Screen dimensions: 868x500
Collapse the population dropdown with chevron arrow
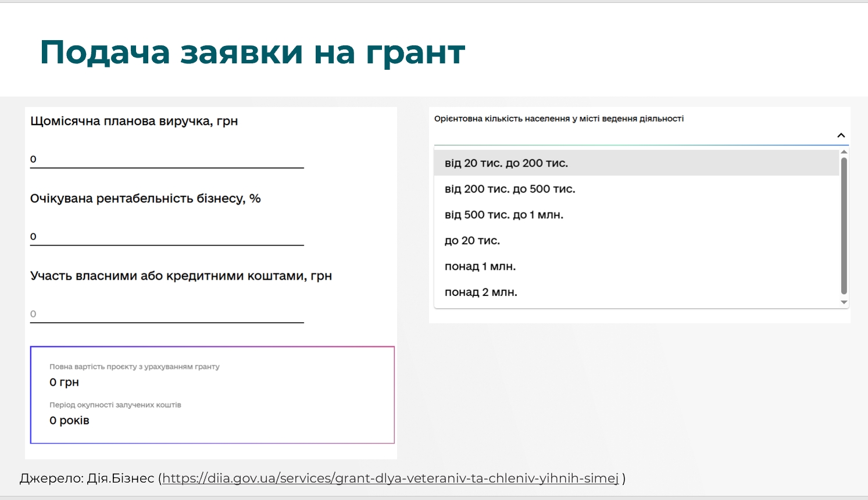(841, 135)
